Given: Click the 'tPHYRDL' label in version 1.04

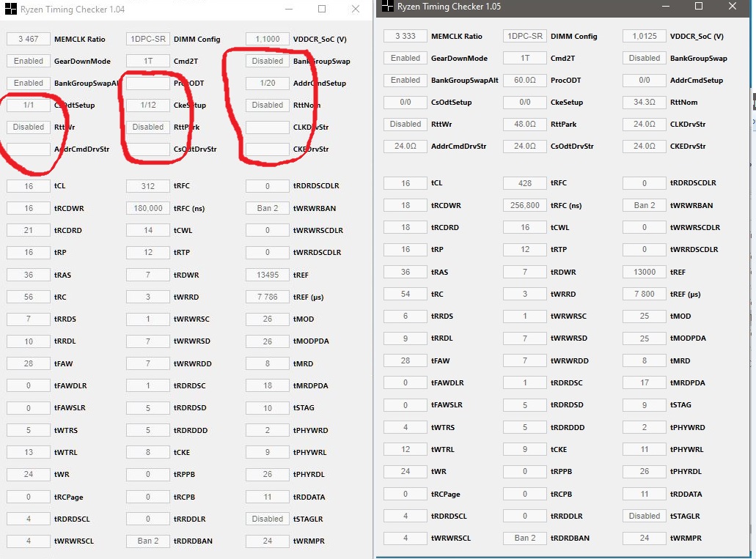Looking at the screenshot, I should click(309, 474).
